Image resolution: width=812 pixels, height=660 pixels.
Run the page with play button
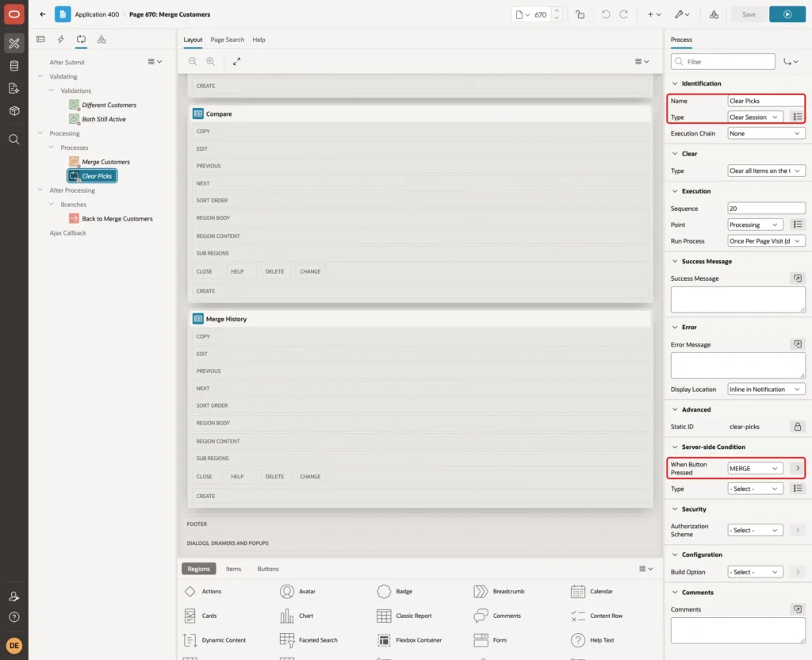[787, 14]
